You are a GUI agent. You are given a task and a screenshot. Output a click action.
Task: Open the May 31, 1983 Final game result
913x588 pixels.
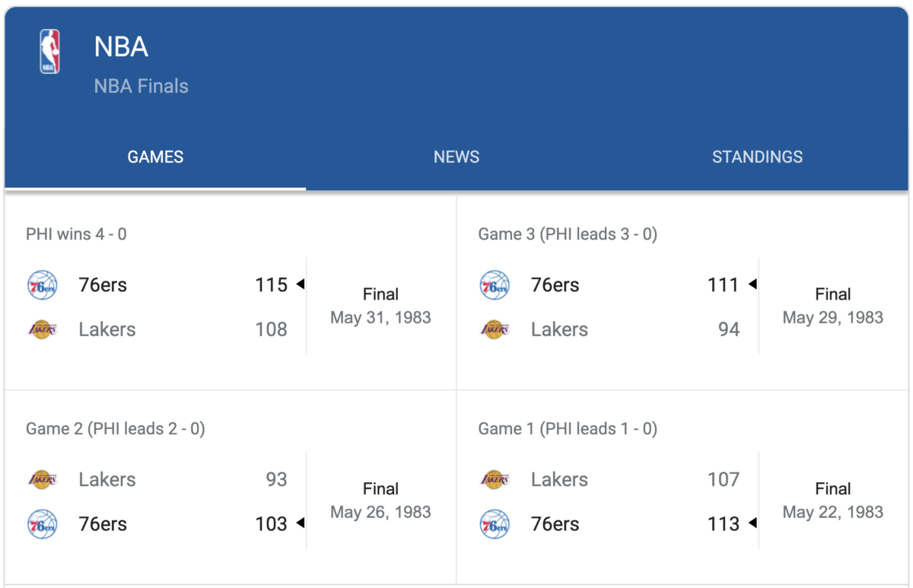click(x=380, y=306)
